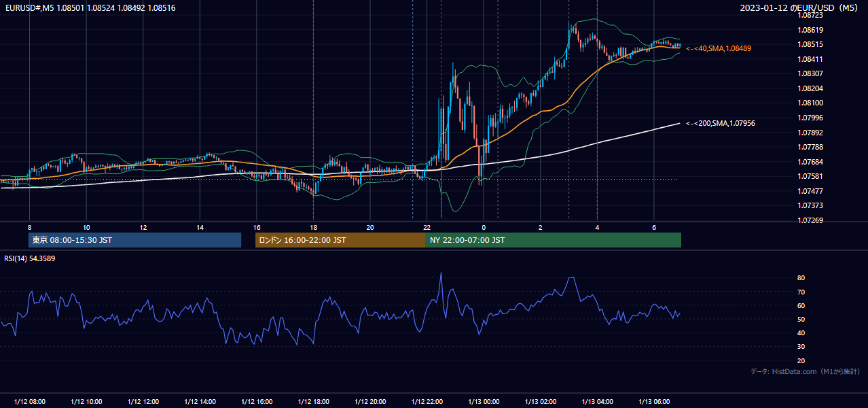Screen dimensions: 868x408
Task: Select the 40 SMA 1.08489 label
Action: (719, 49)
